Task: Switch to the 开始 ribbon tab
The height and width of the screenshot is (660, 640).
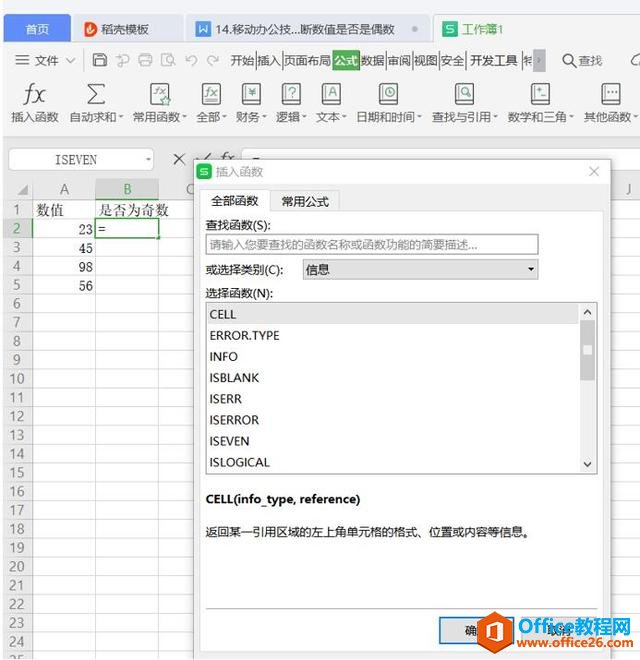Action: point(242,61)
